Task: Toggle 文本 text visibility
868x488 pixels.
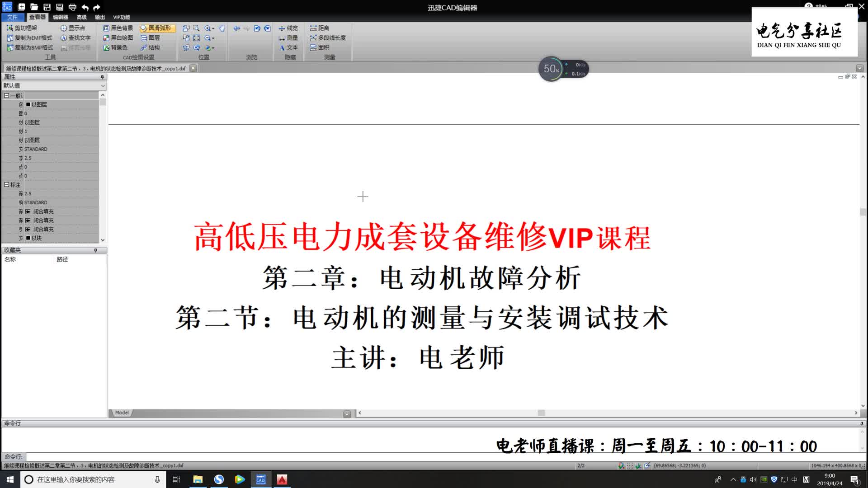Action: pyautogui.click(x=288, y=47)
